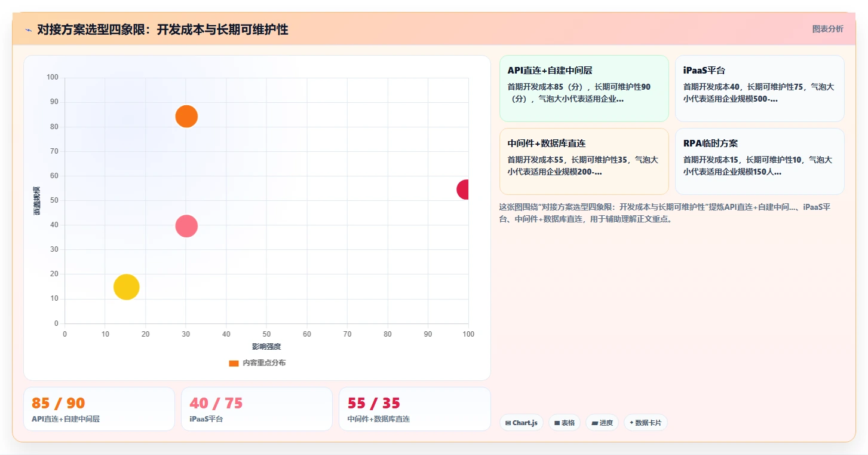868x455 pixels.
Task: Open the RPA临时方案 description card
Action: [x=759, y=161]
